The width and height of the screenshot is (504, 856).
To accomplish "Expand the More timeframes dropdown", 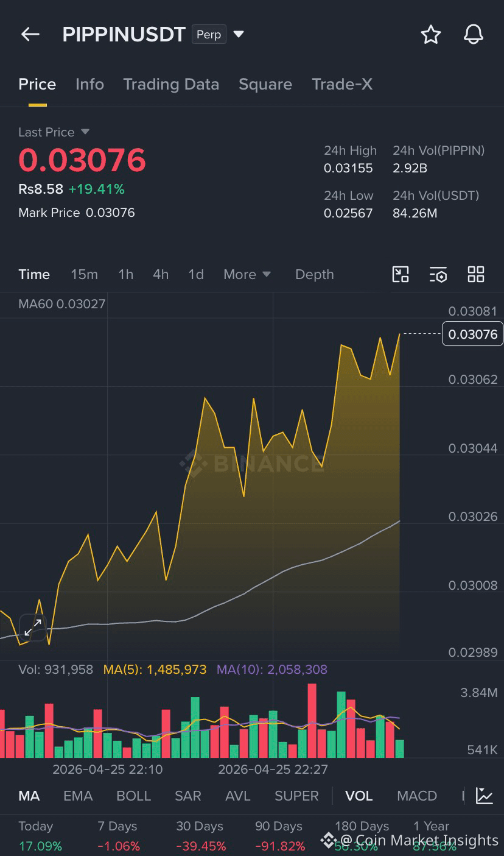I will click(x=247, y=274).
